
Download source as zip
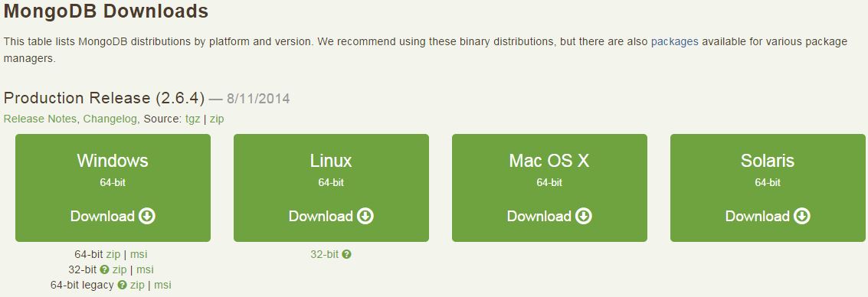[217, 119]
